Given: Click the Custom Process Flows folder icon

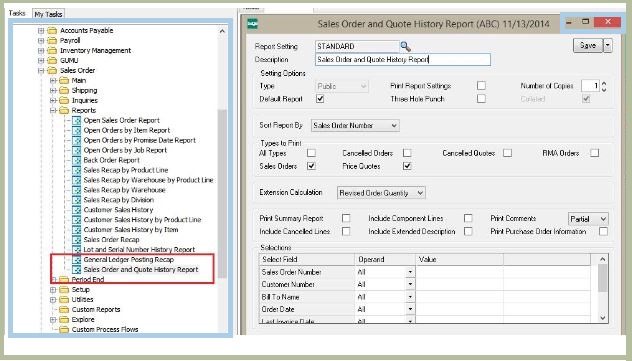Looking at the screenshot, I should [x=64, y=329].
